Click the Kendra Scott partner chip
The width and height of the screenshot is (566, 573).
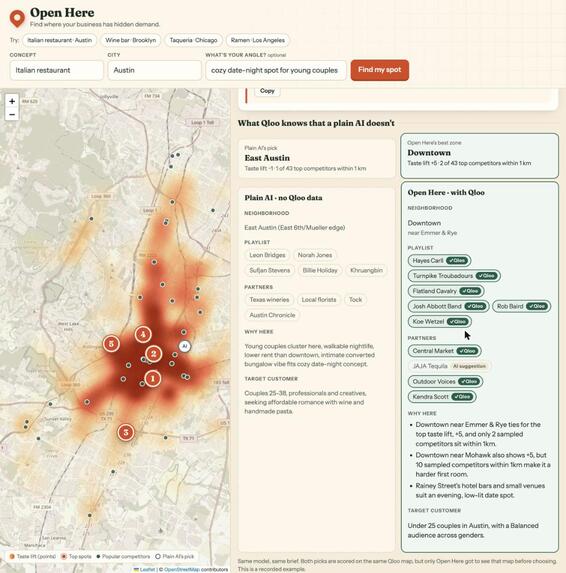click(x=442, y=397)
